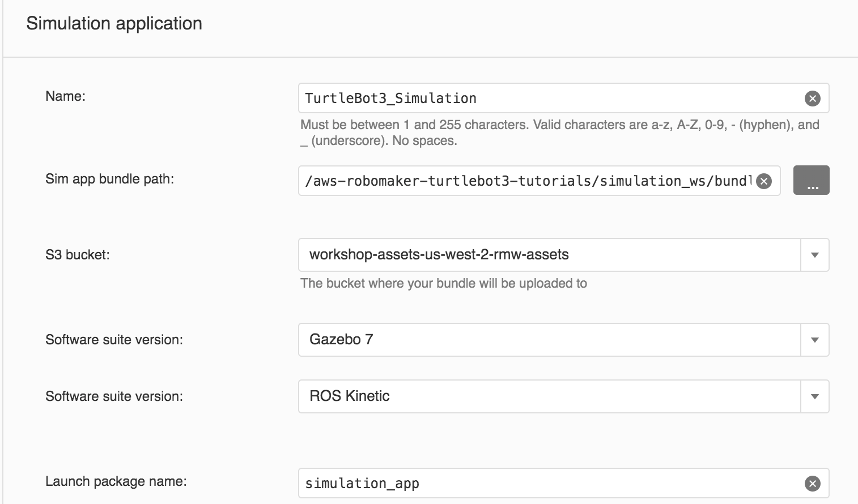Viewport: 858px width, 504px height.
Task: Click the "S3 bucket:" label
Action: click(77, 255)
